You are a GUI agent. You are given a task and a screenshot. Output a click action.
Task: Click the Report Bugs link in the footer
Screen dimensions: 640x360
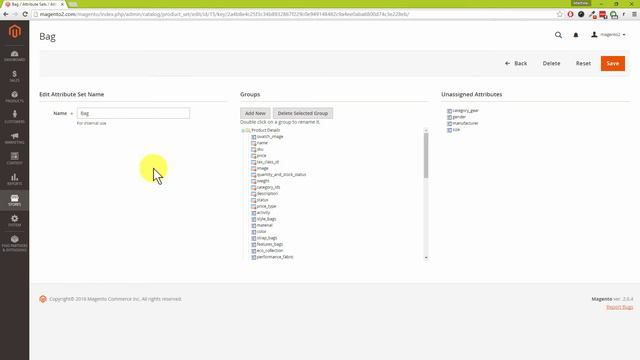coord(620,307)
